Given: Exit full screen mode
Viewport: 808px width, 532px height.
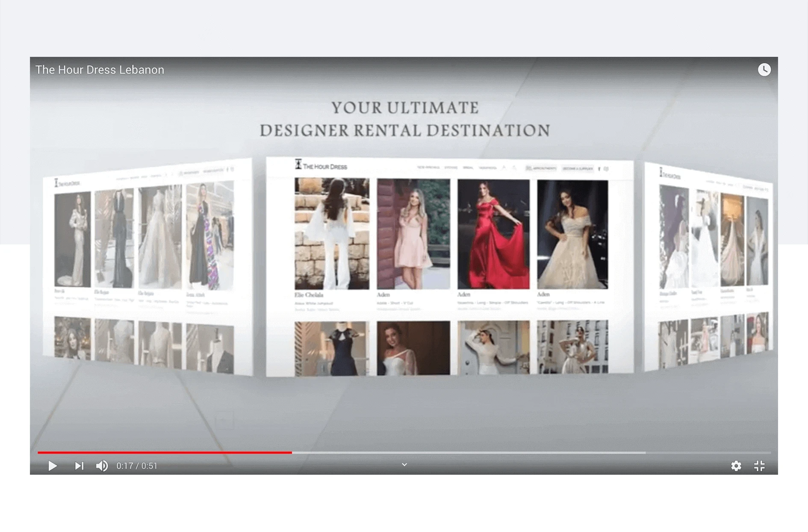Looking at the screenshot, I should [759, 466].
